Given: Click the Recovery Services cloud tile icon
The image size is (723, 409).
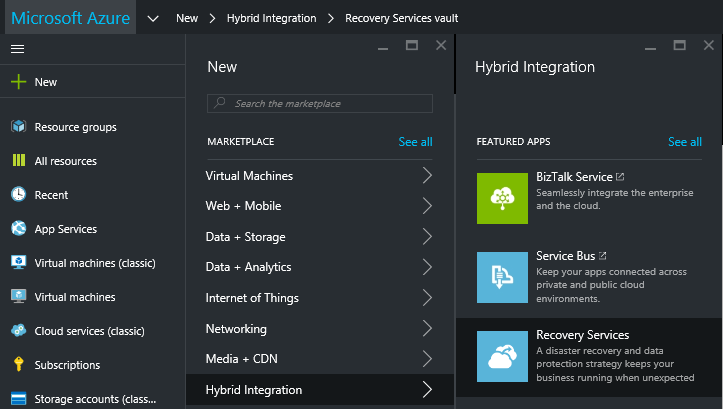Looking at the screenshot, I should (x=502, y=356).
